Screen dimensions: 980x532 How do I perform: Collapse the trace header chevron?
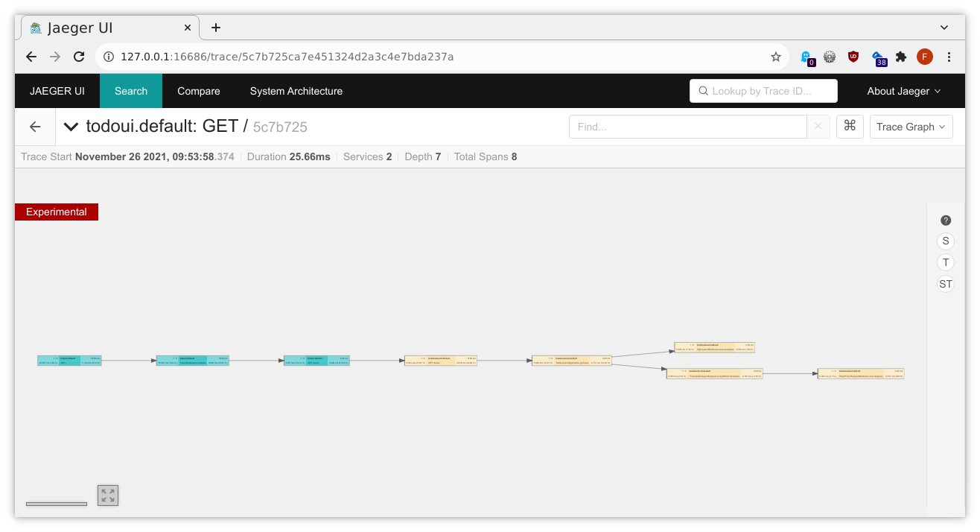pyautogui.click(x=71, y=127)
